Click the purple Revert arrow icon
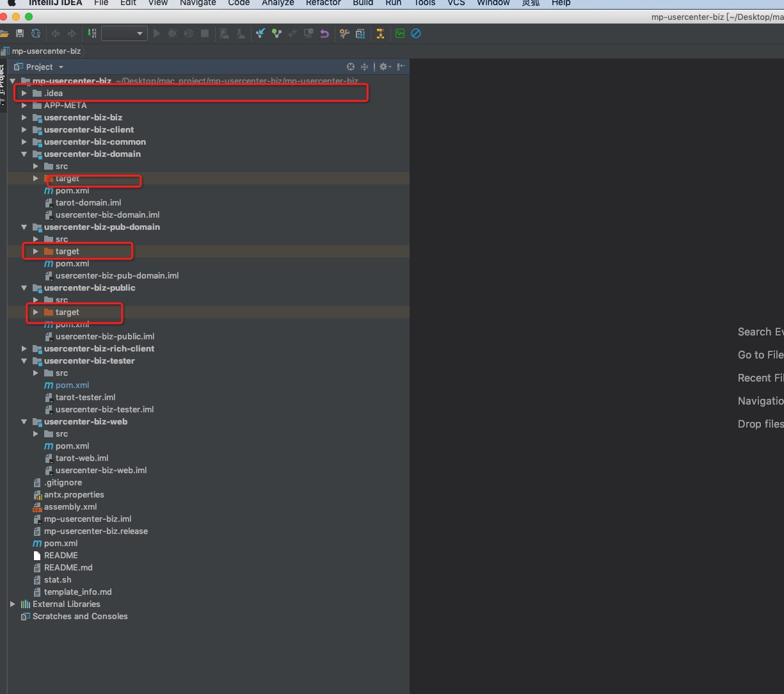 coord(324,33)
